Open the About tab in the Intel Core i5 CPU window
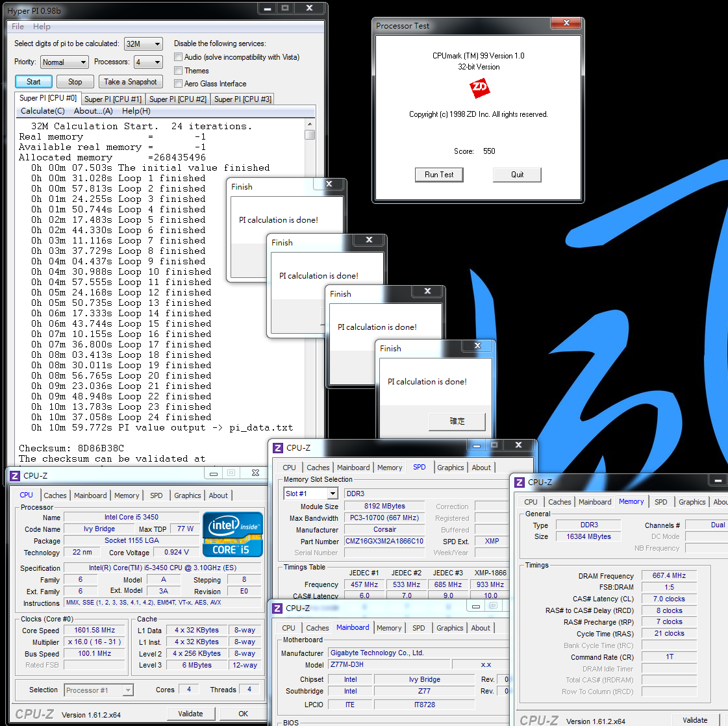Viewport: 728px width, 726px height. (x=218, y=495)
